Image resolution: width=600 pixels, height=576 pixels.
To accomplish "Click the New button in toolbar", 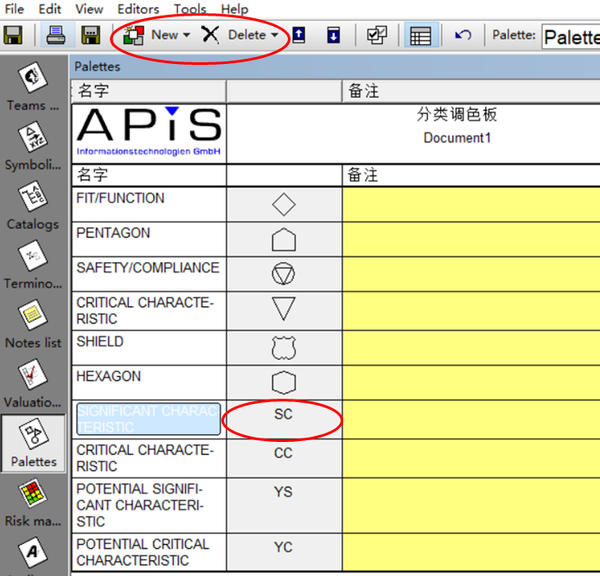I will point(151,35).
